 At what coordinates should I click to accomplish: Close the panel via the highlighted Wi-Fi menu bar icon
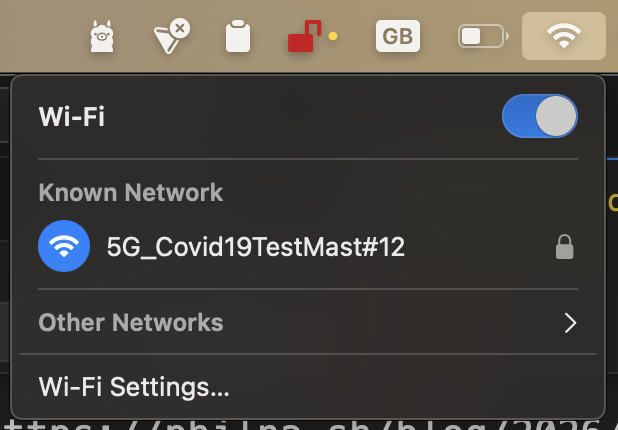pyautogui.click(x=564, y=36)
